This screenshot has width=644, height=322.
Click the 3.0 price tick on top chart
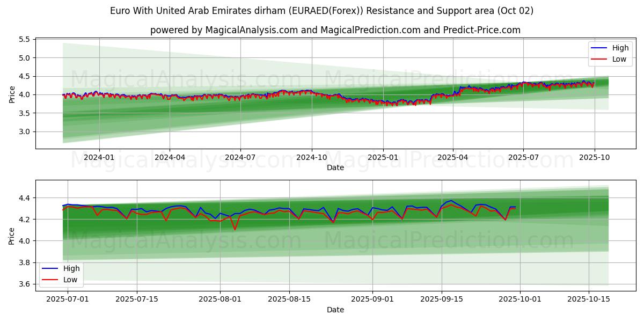[x=24, y=131]
